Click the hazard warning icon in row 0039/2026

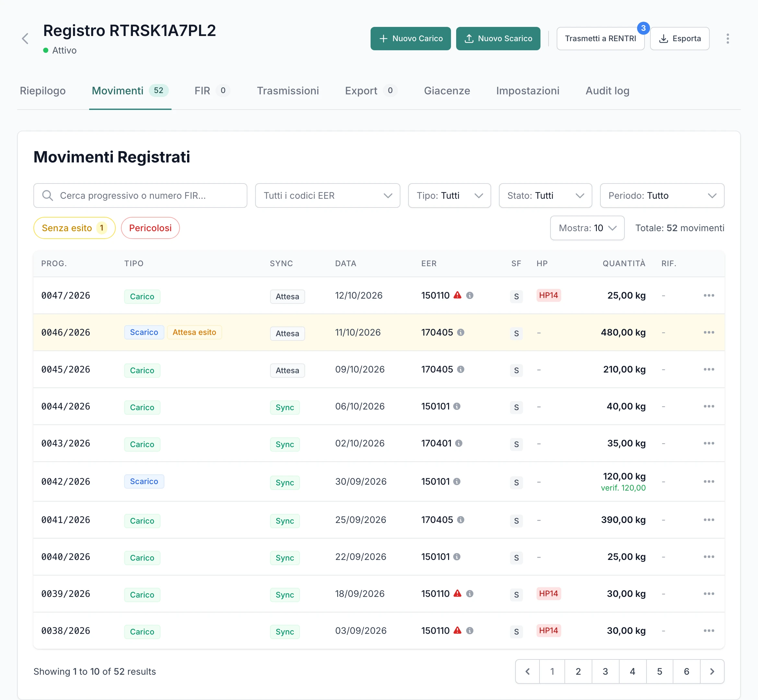pyautogui.click(x=457, y=593)
